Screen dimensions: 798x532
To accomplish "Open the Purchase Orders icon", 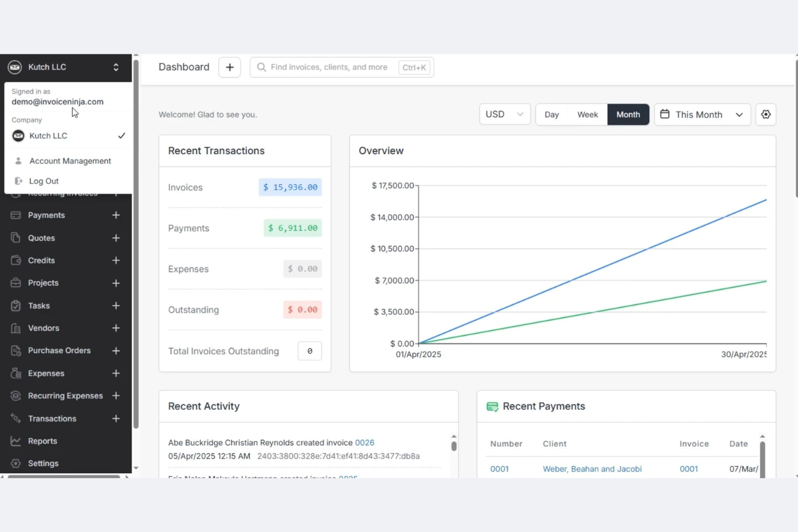I will [x=16, y=350].
